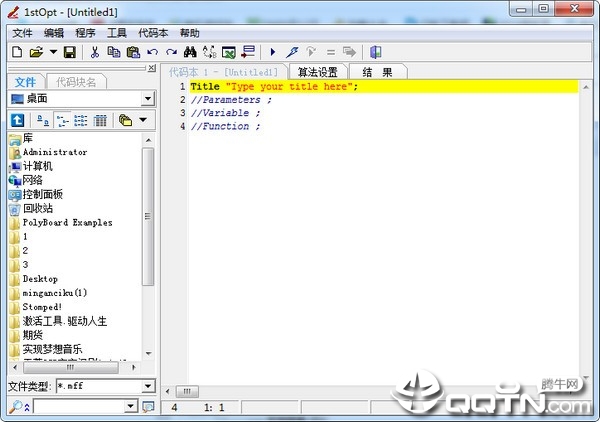Screen dimensions: 600x422
Task: Click the Save floppy disk icon
Action: (70, 52)
